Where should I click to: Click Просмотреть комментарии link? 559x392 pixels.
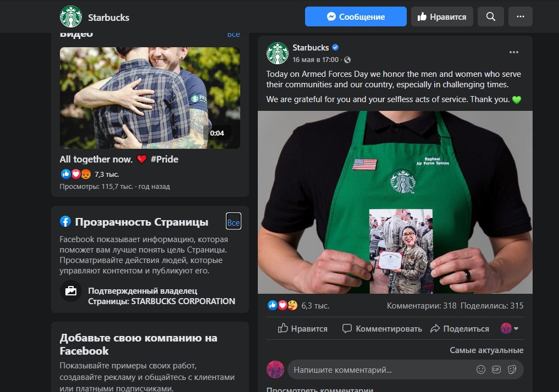[x=320, y=389]
